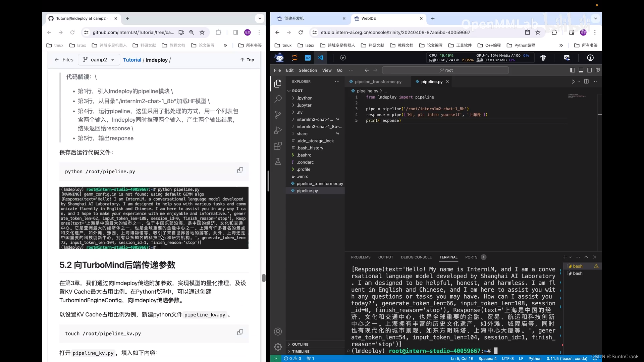644x362 pixels.
Task: Copy the python /root/pipeline.py command
Action: pos(240,170)
